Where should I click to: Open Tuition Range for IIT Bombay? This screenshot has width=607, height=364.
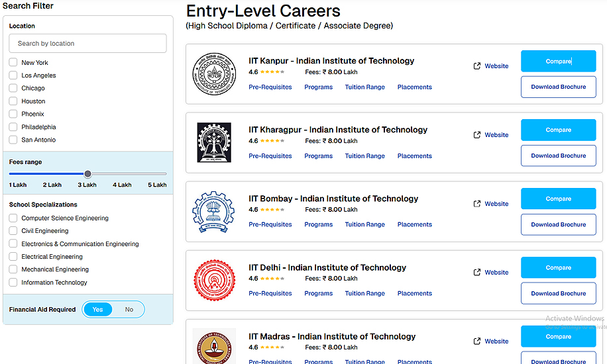pyautogui.click(x=364, y=224)
